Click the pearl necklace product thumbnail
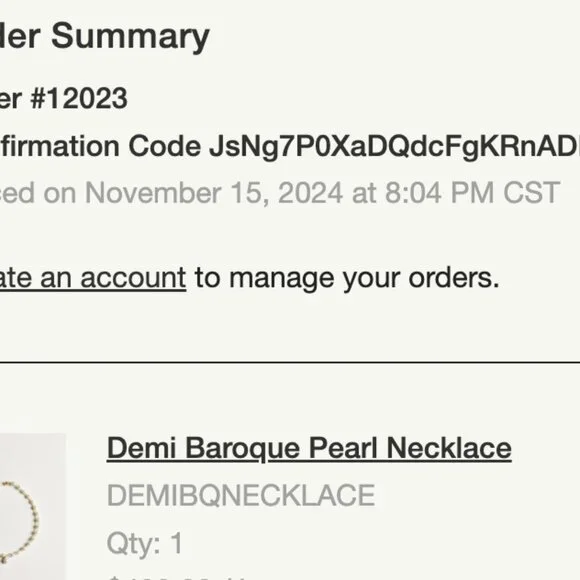 coord(33,506)
